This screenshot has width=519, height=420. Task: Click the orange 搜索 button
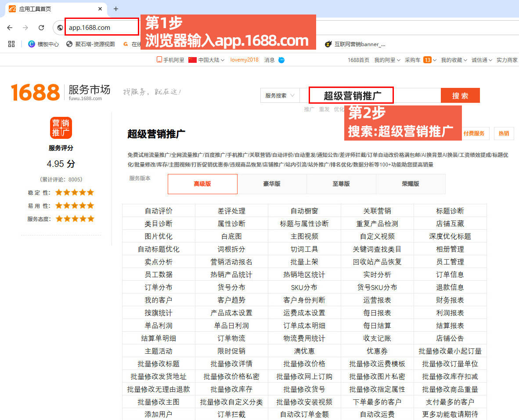coord(460,95)
